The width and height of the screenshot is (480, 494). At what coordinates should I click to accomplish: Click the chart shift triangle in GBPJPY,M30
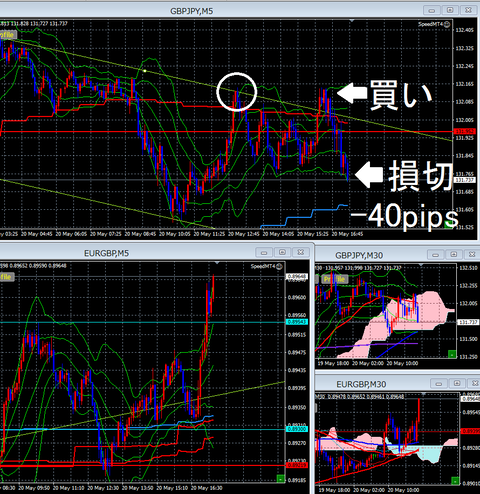[421, 265]
